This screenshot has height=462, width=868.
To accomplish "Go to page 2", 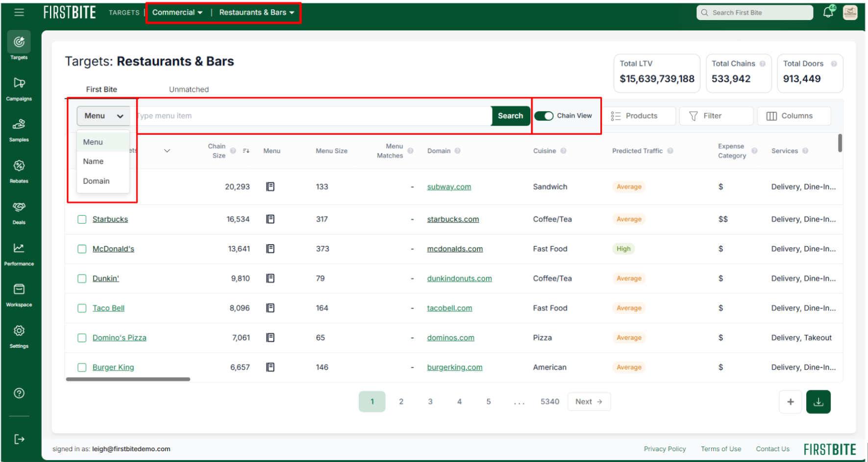I will click(401, 402).
